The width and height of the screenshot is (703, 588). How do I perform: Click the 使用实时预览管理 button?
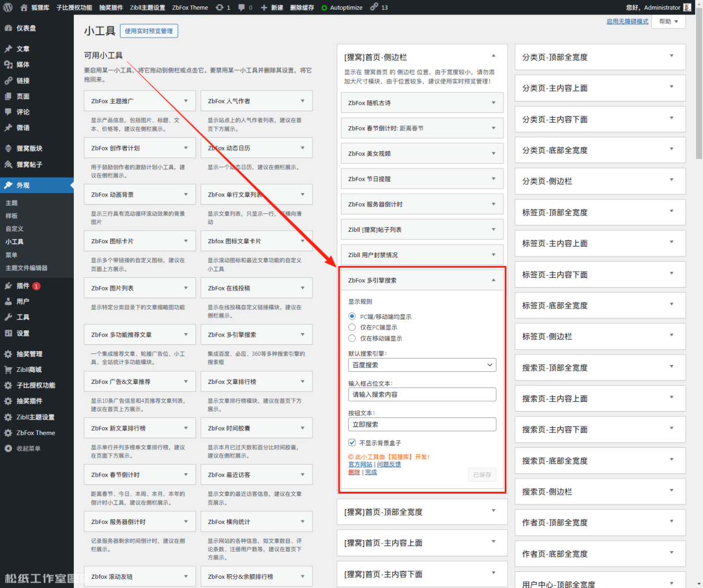click(149, 31)
